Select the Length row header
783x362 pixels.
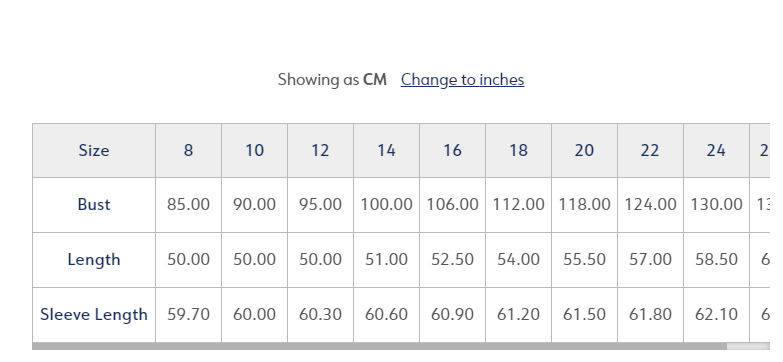click(x=94, y=260)
